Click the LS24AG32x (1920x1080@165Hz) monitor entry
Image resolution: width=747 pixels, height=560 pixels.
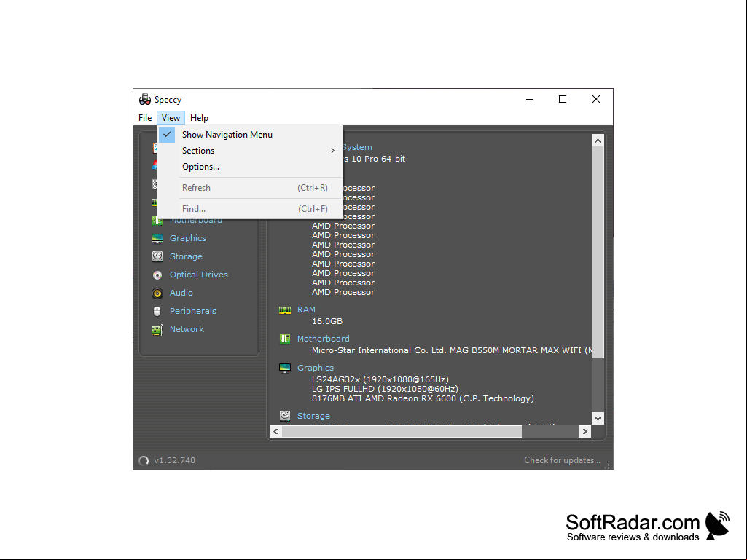click(x=380, y=379)
